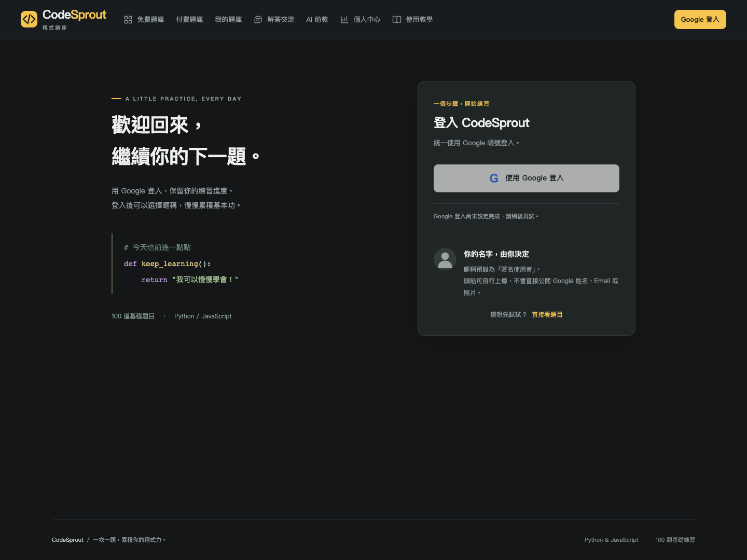This screenshot has height=560, width=747.
Task: Go to 我的題庫 in the navigation
Action: point(228,20)
